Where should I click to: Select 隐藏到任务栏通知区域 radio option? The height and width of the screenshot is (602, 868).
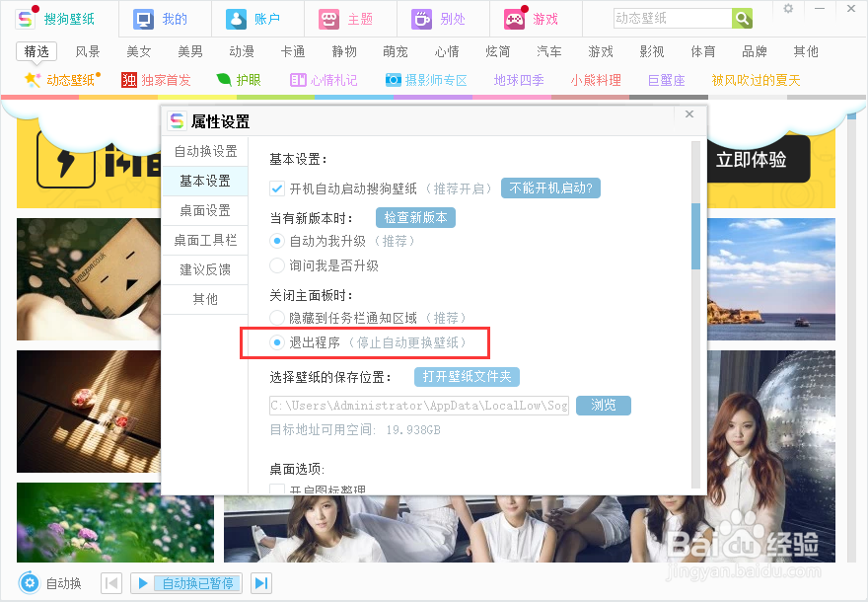pyautogui.click(x=277, y=318)
